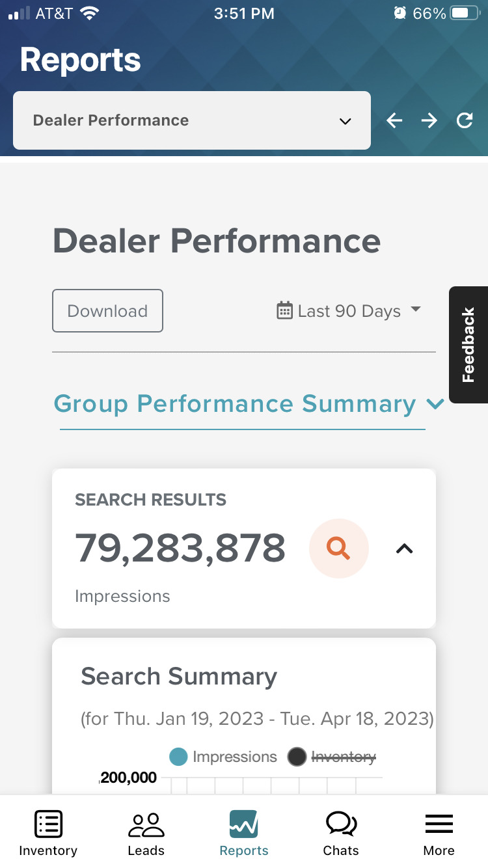Open the Chats tab icon
The width and height of the screenshot is (488, 868).
tap(341, 824)
